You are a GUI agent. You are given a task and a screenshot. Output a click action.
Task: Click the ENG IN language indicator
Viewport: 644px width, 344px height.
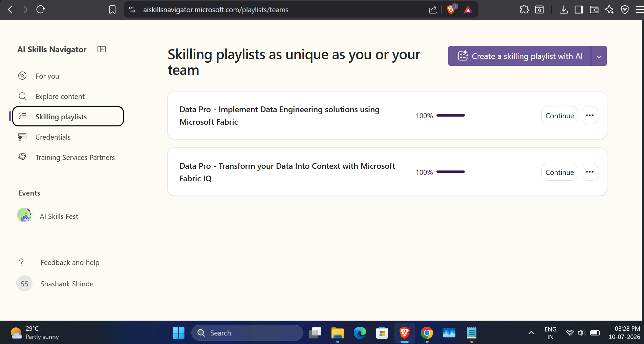click(551, 333)
